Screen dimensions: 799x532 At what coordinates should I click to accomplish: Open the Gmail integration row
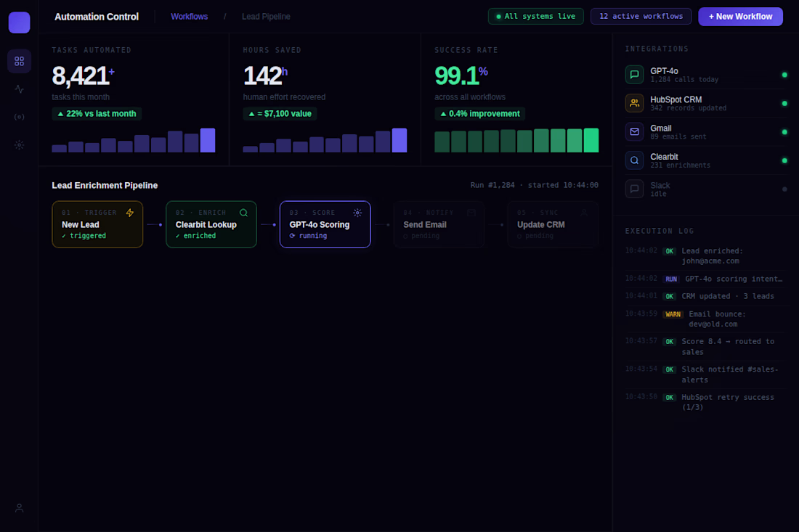tap(706, 132)
